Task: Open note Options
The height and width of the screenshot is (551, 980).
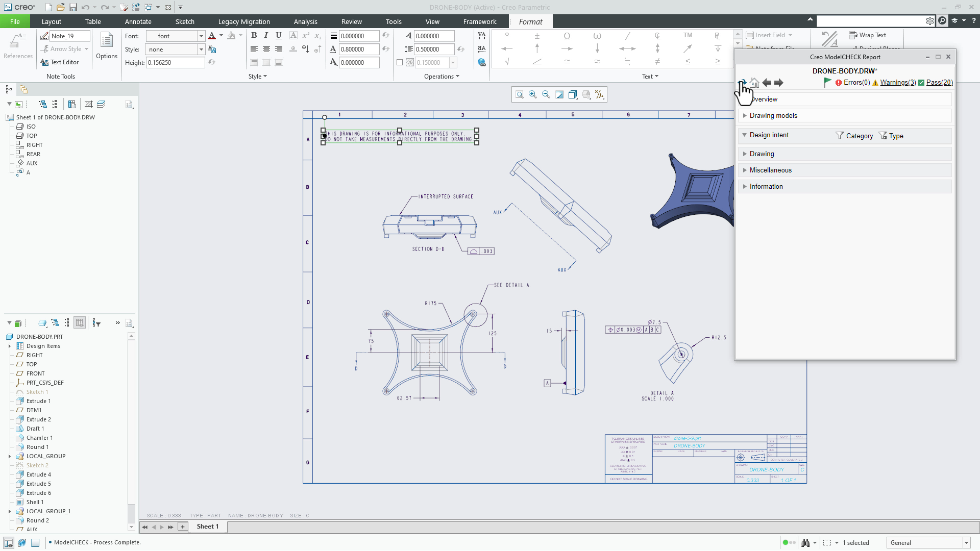Action: (x=107, y=46)
